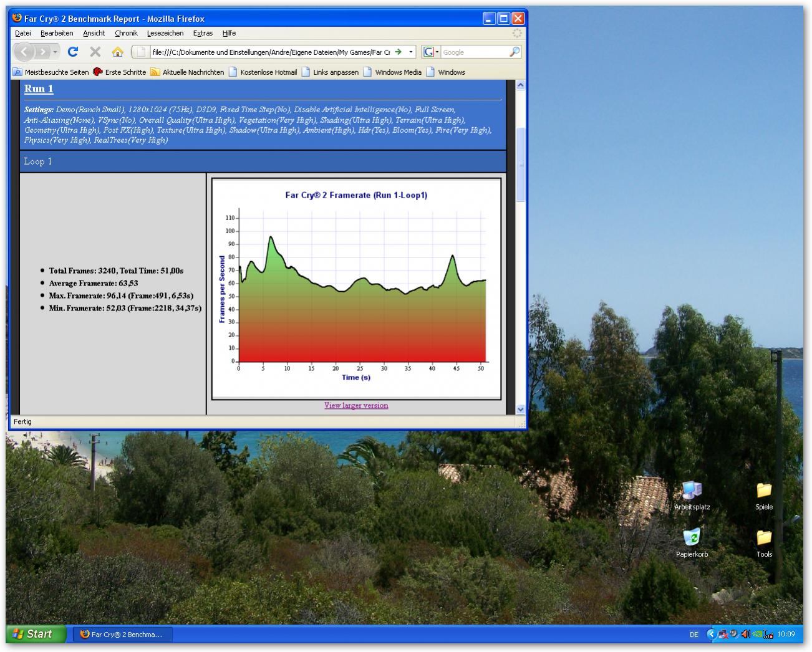This screenshot has width=812, height=652.
Task: Open the Lesezeichen menu
Action: [x=165, y=33]
